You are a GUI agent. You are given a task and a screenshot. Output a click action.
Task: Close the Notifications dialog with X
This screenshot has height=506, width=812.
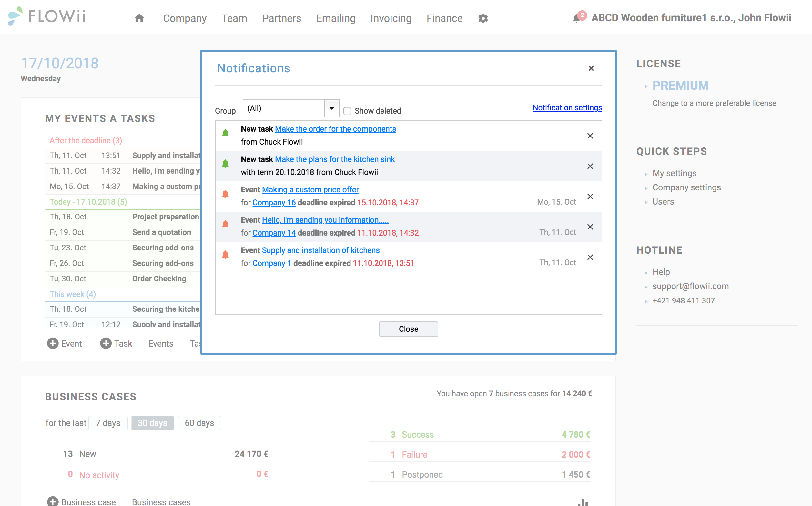[x=591, y=69]
